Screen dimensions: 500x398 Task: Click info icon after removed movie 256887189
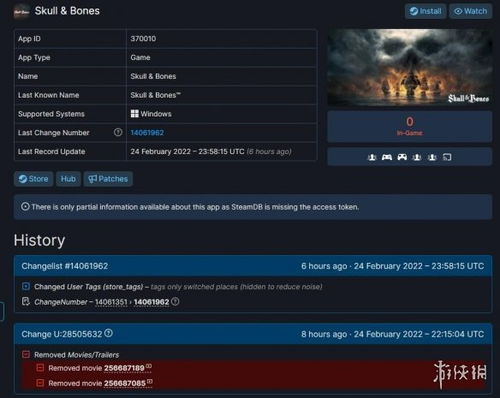(149, 366)
